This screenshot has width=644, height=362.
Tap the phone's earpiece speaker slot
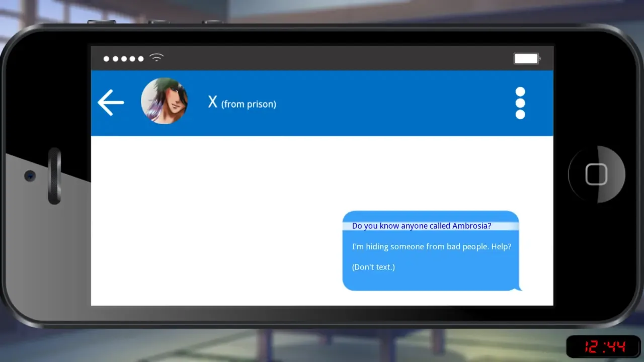click(54, 176)
